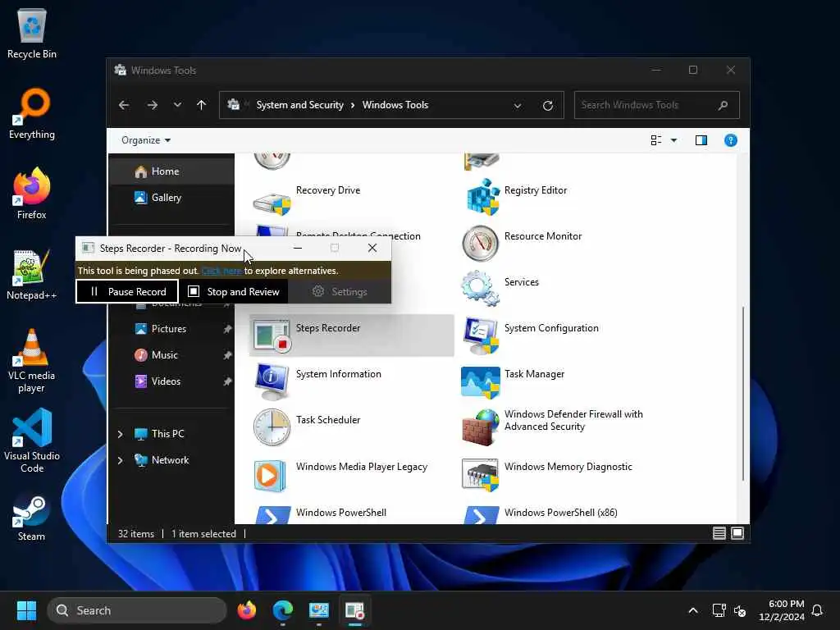Expand the view options dropdown arrow
This screenshot has width=840, height=630.
[674, 140]
